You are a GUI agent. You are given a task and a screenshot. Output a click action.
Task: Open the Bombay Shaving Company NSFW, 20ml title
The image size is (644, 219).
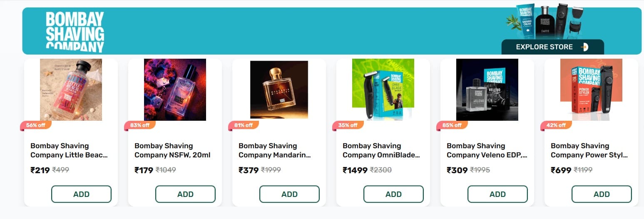click(x=172, y=150)
